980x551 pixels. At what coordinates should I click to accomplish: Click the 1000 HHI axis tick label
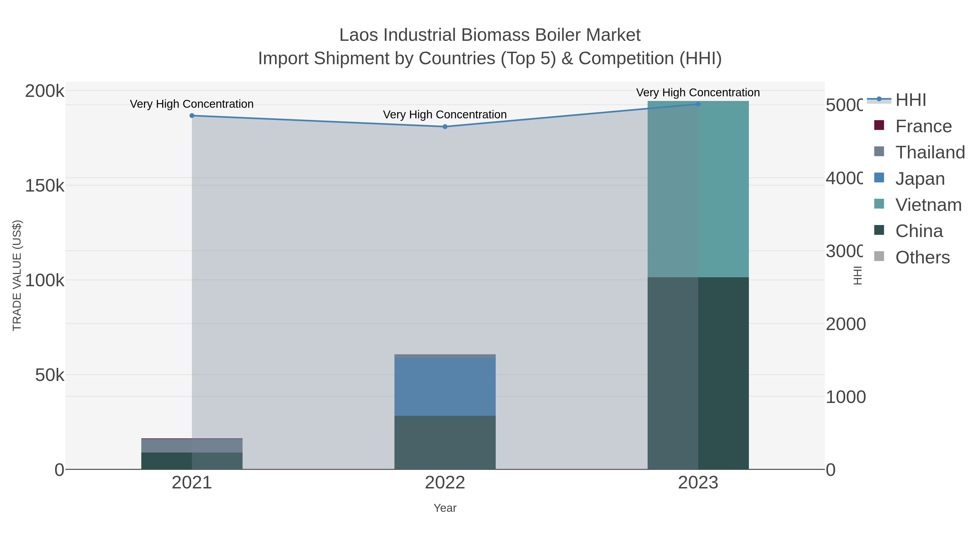(x=846, y=397)
